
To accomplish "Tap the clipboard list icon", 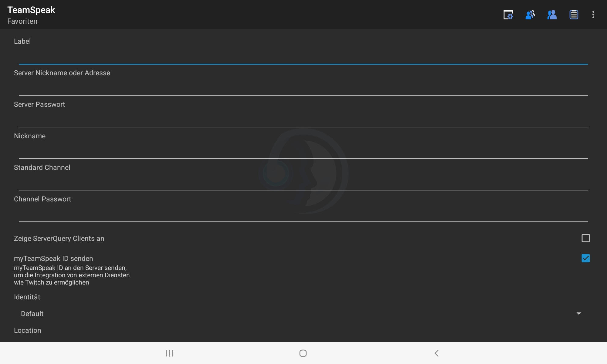I will coord(574,15).
